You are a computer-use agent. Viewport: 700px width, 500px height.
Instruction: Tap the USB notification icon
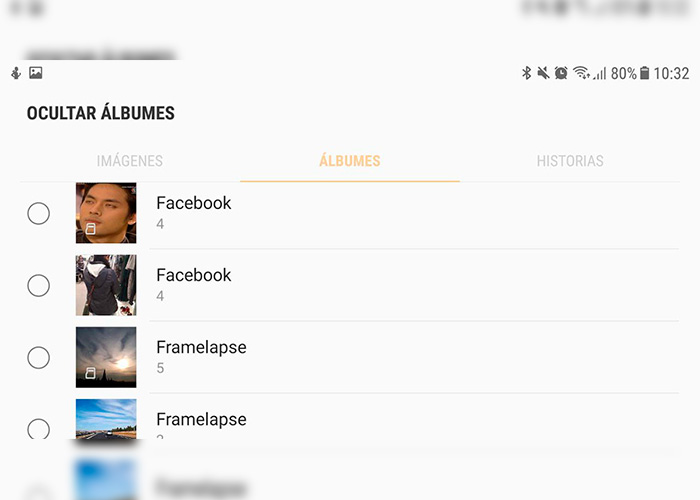tap(16, 73)
